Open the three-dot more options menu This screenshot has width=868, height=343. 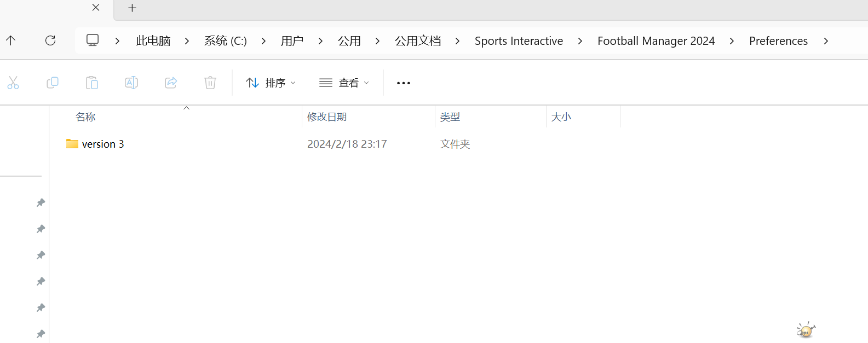(404, 83)
